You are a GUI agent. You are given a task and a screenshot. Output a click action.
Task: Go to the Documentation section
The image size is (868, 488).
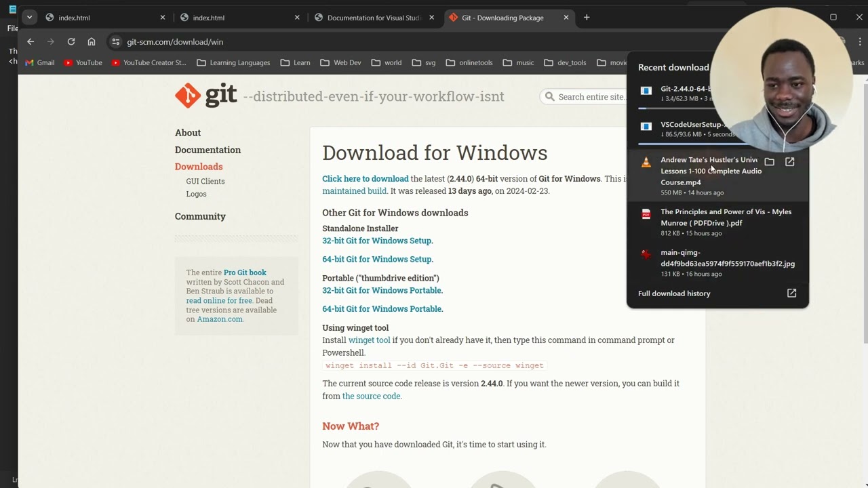point(208,150)
